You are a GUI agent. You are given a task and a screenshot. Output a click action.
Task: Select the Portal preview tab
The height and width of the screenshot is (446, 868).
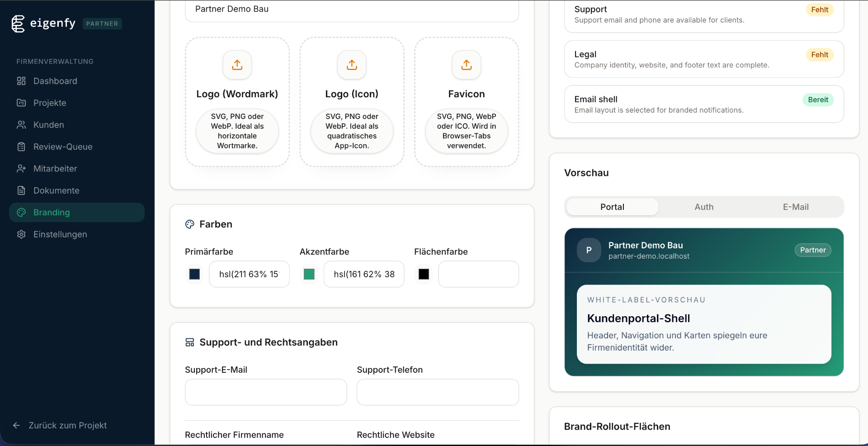coord(612,207)
